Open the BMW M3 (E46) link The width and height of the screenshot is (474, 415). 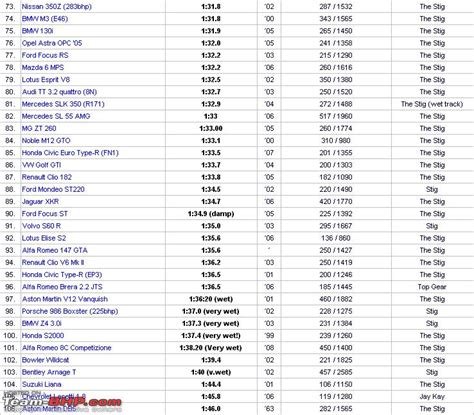(45, 19)
